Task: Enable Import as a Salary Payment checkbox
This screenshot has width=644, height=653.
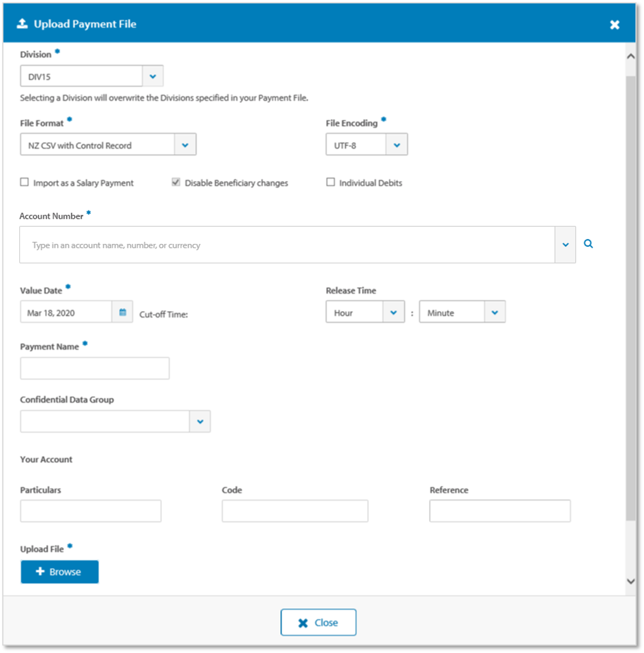Action: [x=25, y=182]
